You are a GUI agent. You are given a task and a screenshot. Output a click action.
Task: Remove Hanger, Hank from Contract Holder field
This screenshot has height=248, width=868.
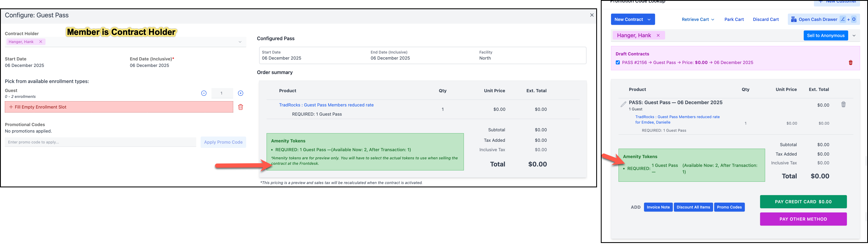pyautogui.click(x=41, y=42)
